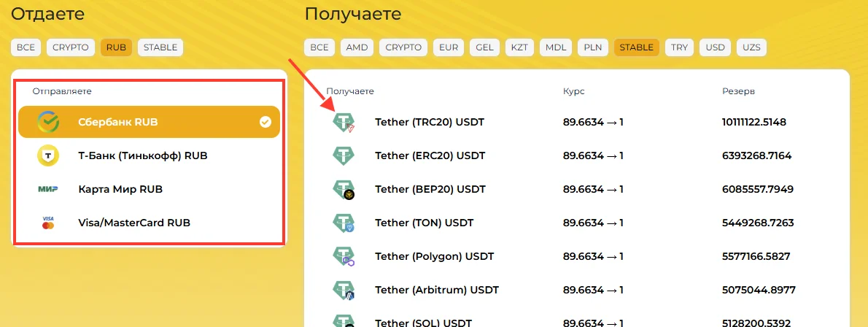Image resolution: width=868 pixels, height=327 pixels.
Task: Select ВСЕ filter under Получаете
Action: point(319,47)
